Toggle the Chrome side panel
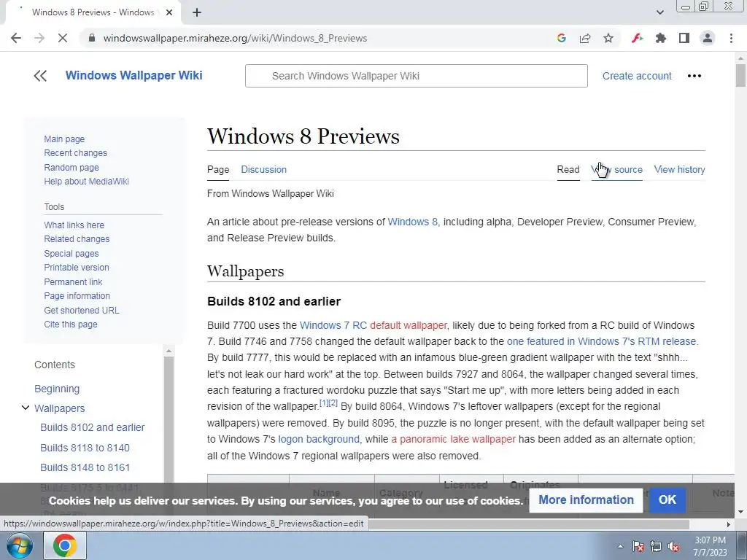The height and width of the screenshot is (560, 747). [x=684, y=38]
